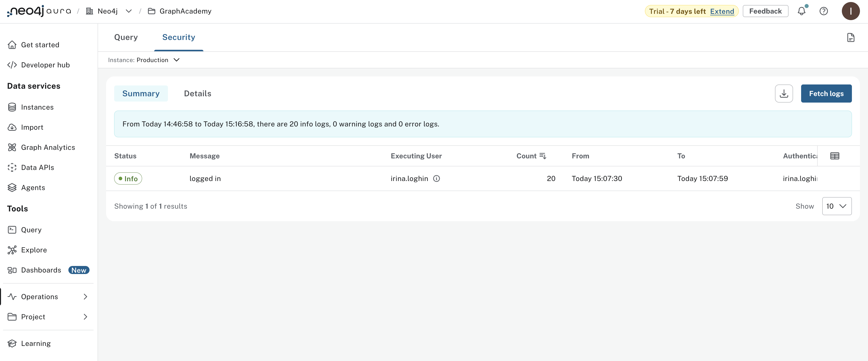Sort the table by Count column
Viewport: 868px width, 361px height.
click(543, 156)
